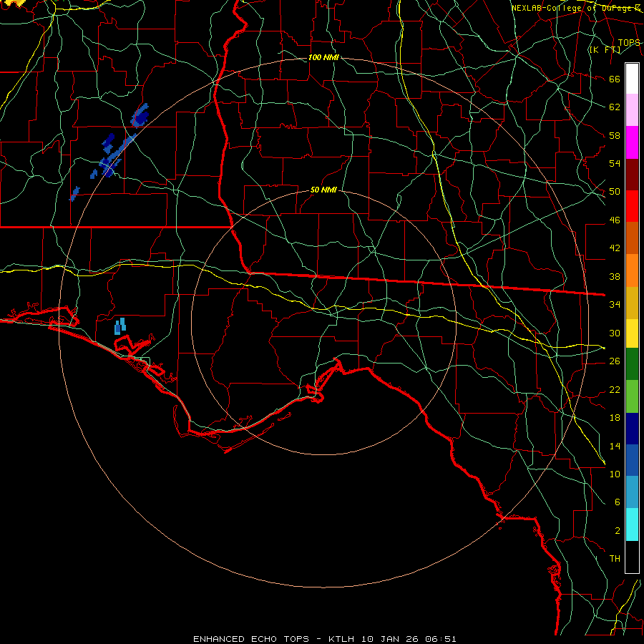The image size is (644, 644).
Task: Click the "TOPS" legend title
Action: tap(629, 43)
